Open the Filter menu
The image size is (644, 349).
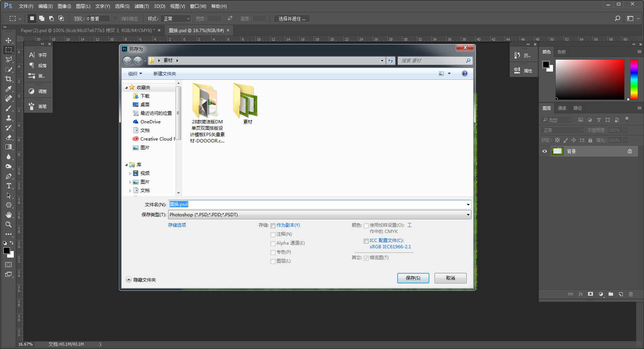[142, 6]
